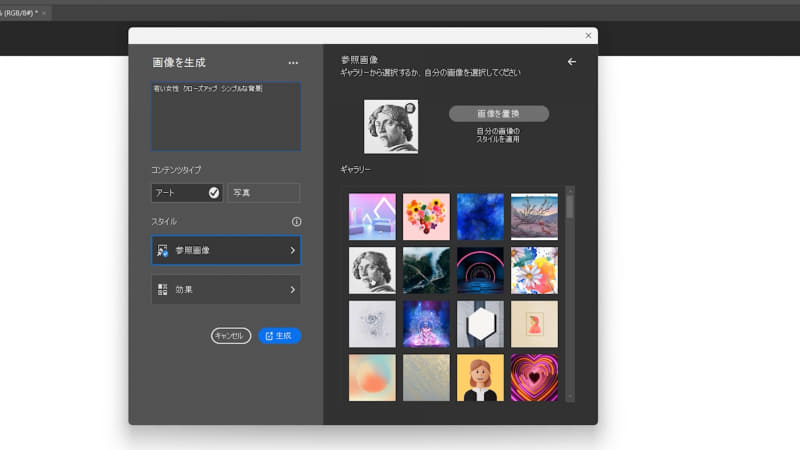Click the gallery scroll down arrow
The image size is (800, 450).
pyautogui.click(x=570, y=397)
